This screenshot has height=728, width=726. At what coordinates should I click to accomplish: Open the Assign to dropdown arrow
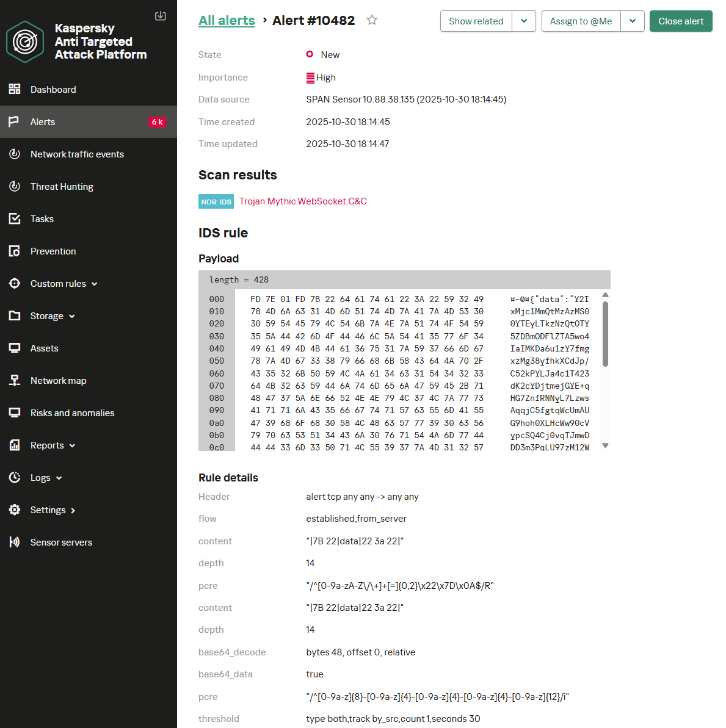tap(633, 21)
